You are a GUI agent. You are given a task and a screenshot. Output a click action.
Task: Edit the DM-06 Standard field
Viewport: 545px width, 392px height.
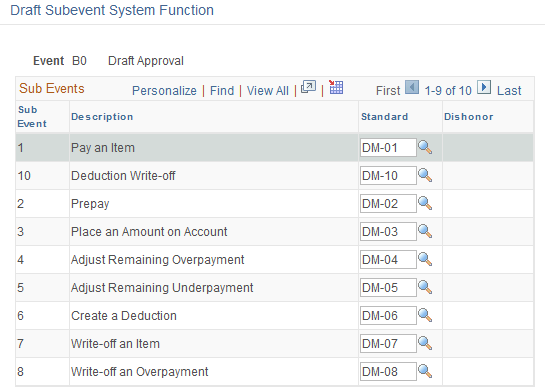click(388, 316)
